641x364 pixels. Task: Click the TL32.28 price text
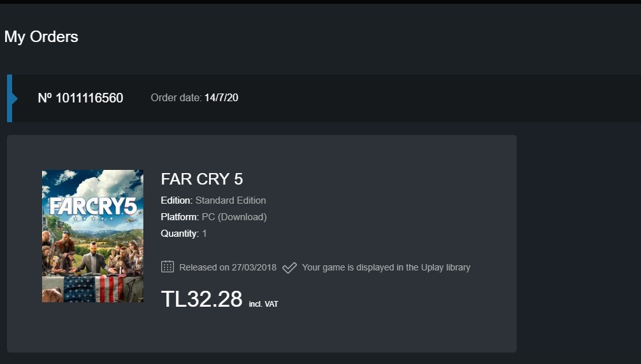pyautogui.click(x=201, y=299)
